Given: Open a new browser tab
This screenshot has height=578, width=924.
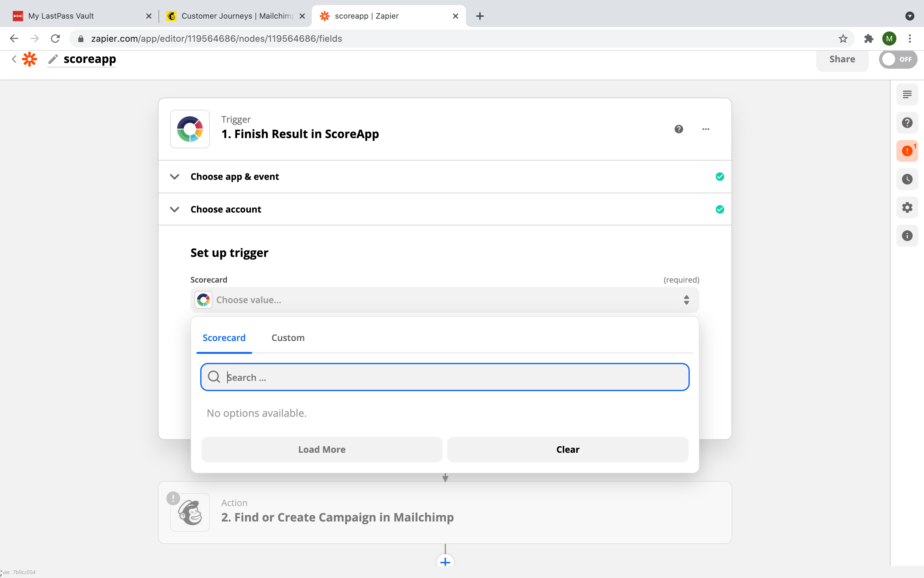Looking at the screenshot, I should (x=480, y=16).
